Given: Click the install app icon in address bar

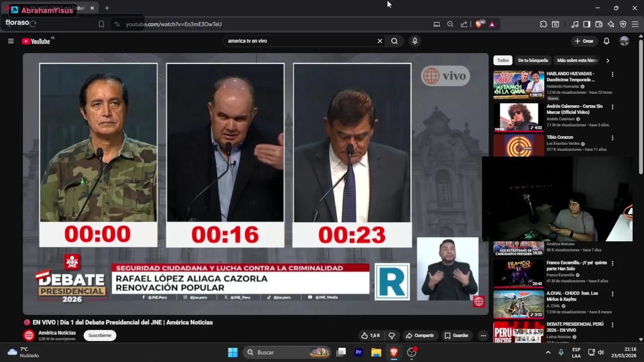Looking at the screenshot, I should click(x=437, y=24).
